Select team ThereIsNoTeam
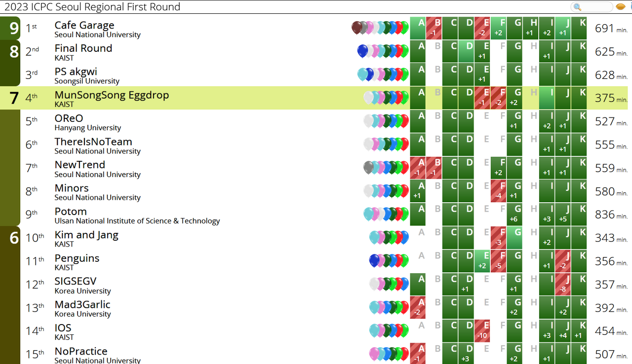The height and width of the screenshot is (364, 632). coord(93,142)
